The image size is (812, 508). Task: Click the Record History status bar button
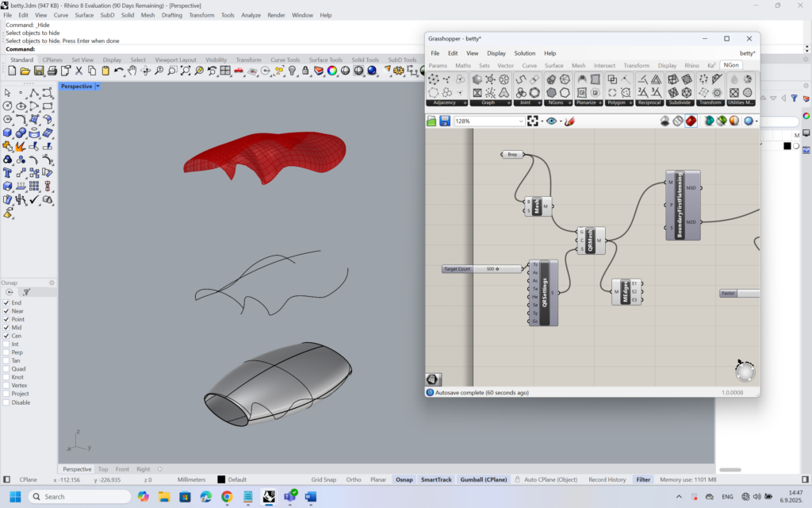coord(607,479)
